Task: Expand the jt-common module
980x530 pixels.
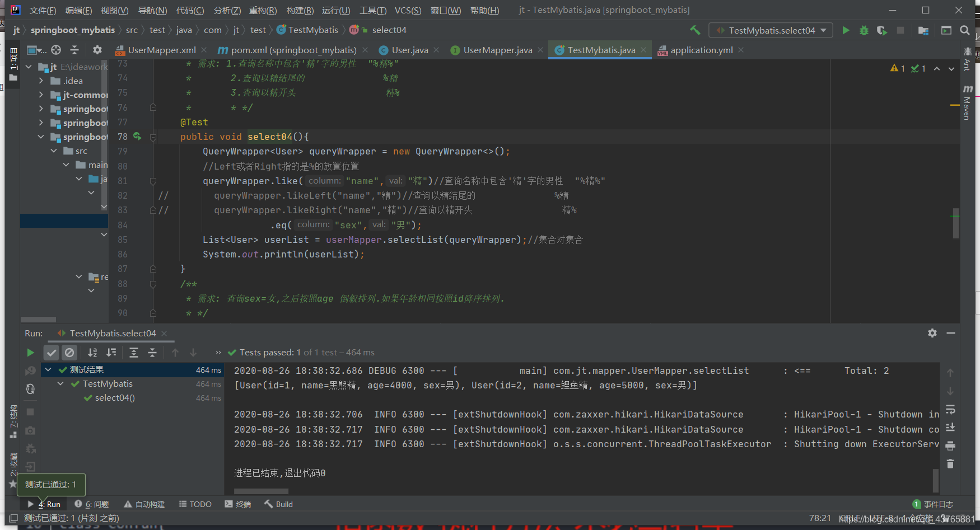Action: point(41,95)
